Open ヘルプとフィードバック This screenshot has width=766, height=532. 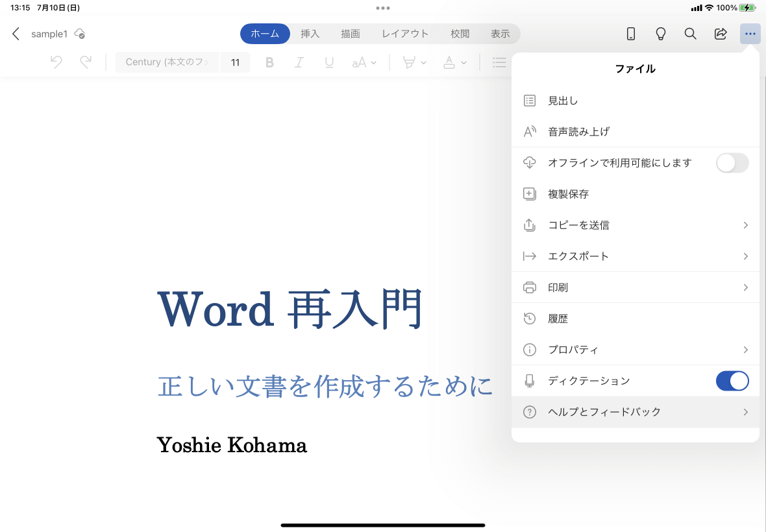coord(635,412)
